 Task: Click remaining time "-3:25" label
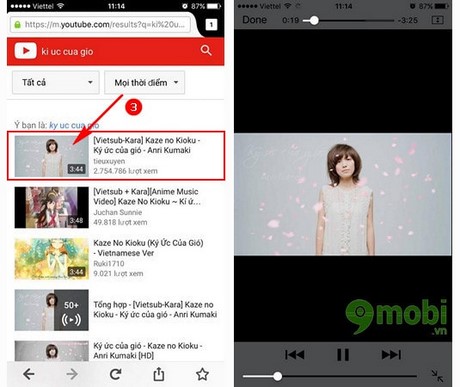(x=408, y=20)
